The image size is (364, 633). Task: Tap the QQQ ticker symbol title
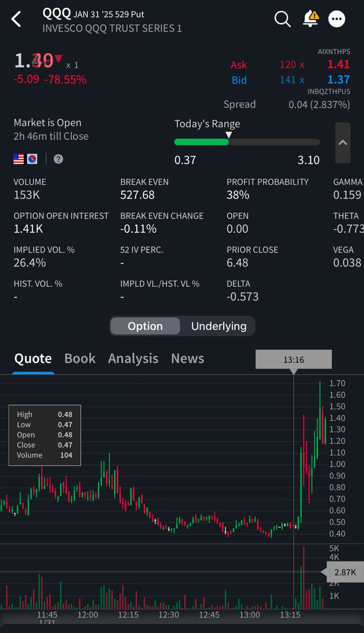(56, 14)
